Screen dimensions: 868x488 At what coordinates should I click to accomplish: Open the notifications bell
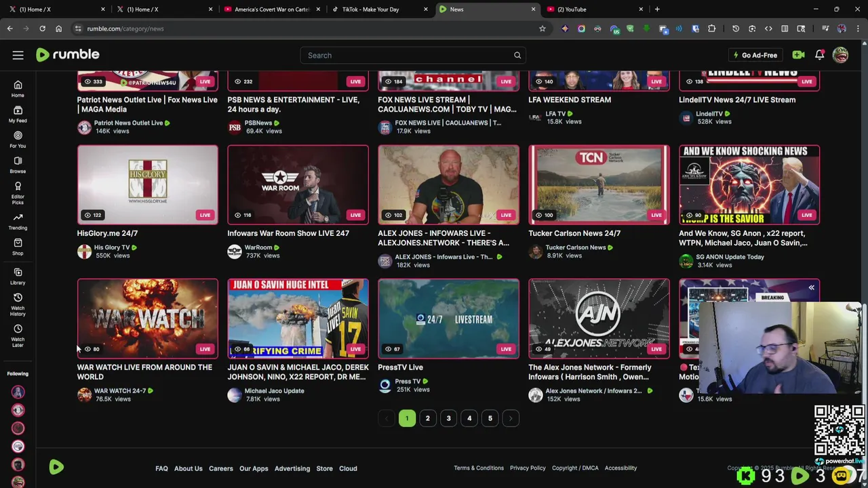[819, 55]
